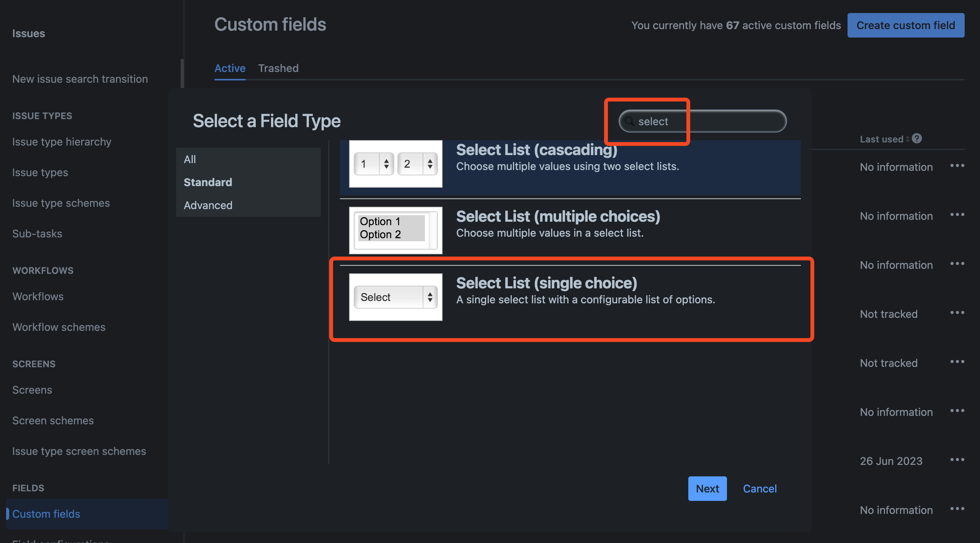Click the second stepper labeled 2 in cascading thumbnail
This screenshot has width=980, height=543.
[x=418, y=164]
